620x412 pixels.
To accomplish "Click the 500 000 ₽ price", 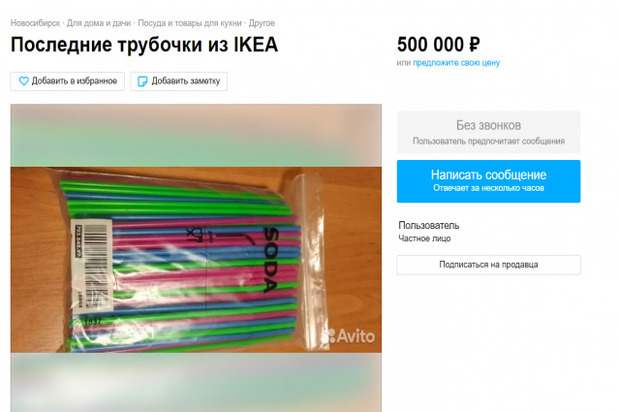I will (439, 44).
